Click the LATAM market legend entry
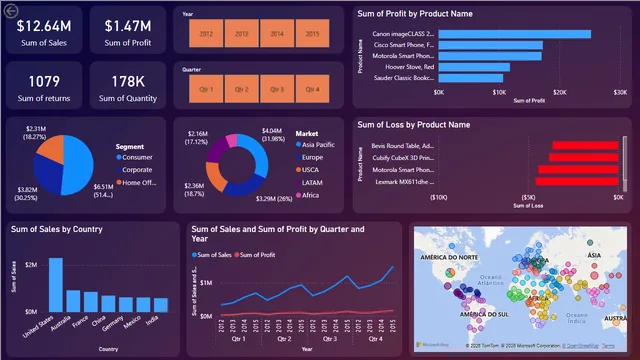Screen dimensions: 640x360 point(309,182)
